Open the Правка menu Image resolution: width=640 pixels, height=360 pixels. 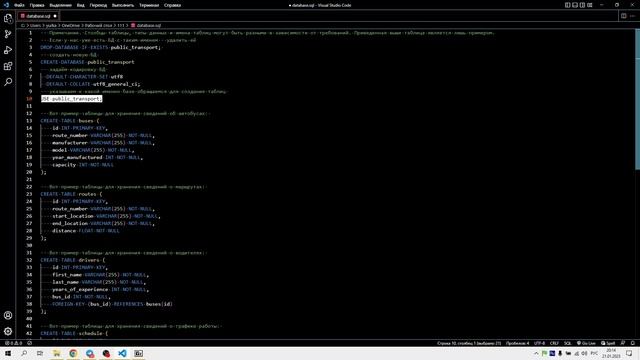click(x=37, y=5)
